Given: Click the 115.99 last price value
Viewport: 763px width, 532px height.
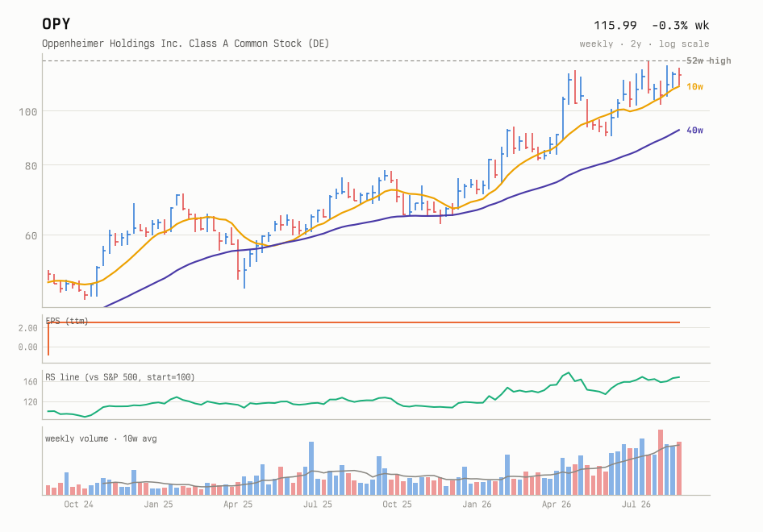Looking at the screenshot, I should click(615, 25).
